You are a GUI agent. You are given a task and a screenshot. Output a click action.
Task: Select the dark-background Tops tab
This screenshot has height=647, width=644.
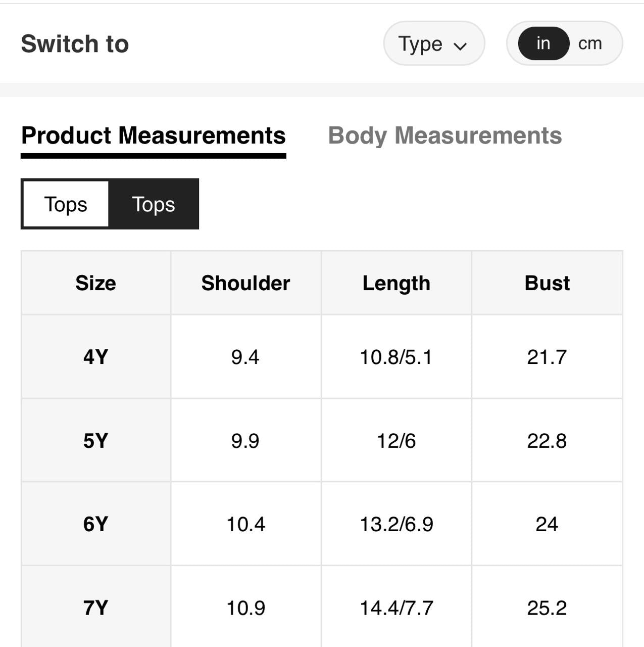[154, 204]
